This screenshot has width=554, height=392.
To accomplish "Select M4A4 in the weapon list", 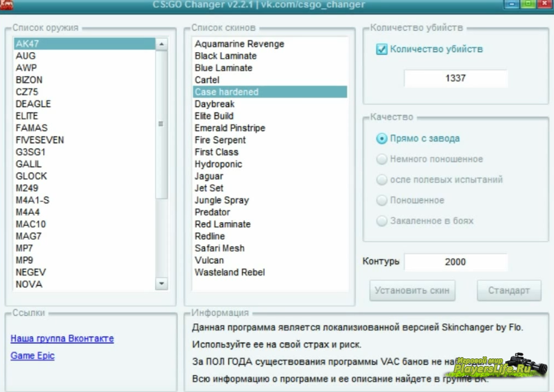I will click(84, 212).
